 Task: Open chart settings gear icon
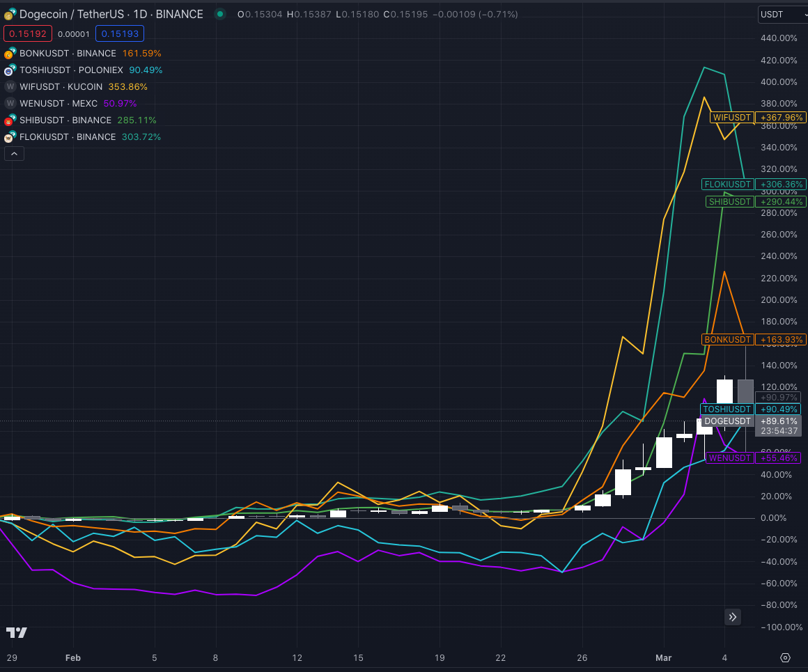785,657
